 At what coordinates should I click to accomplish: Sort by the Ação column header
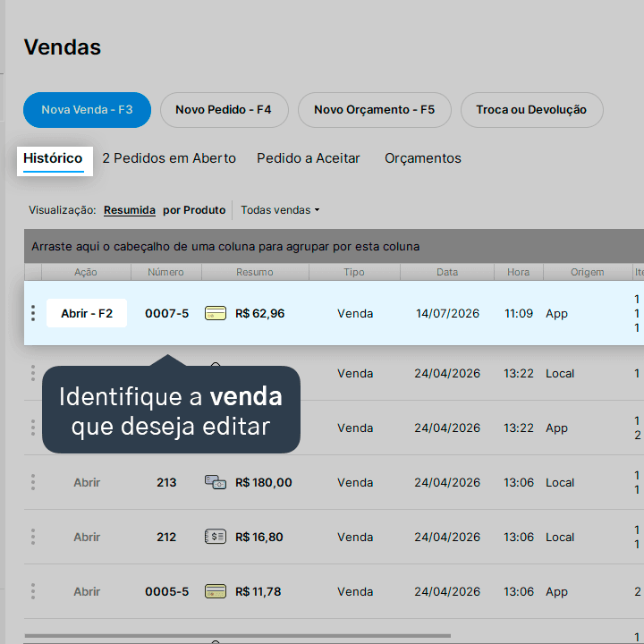point(86,272)
